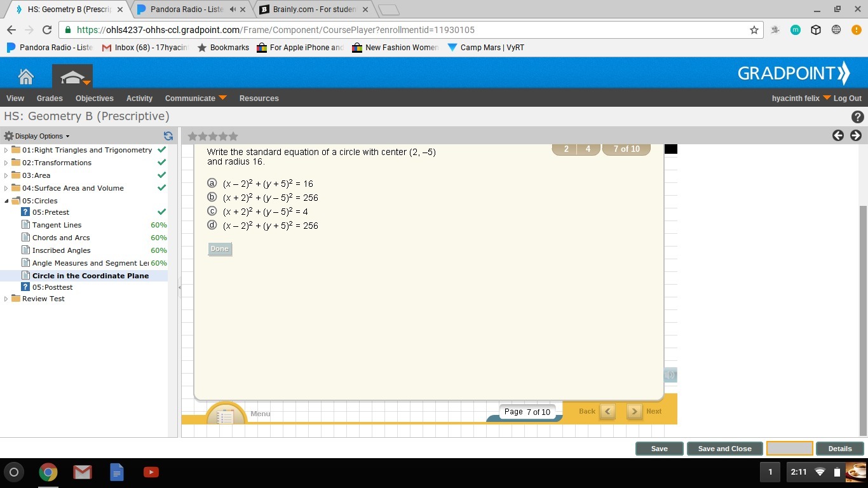Launch YouTube from the shelf
The height and width of the screenshot is (488, 868).
click(x=151, y=472)
